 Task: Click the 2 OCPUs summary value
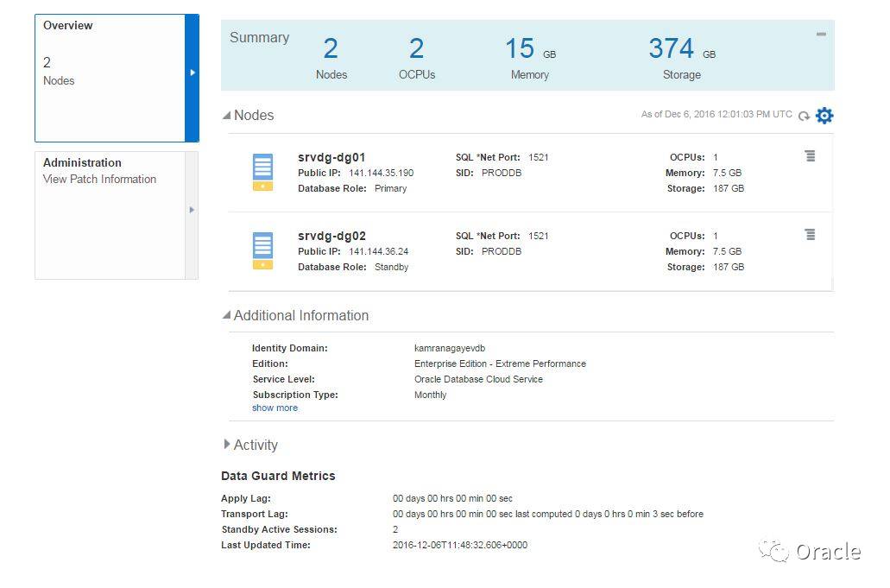417,49
